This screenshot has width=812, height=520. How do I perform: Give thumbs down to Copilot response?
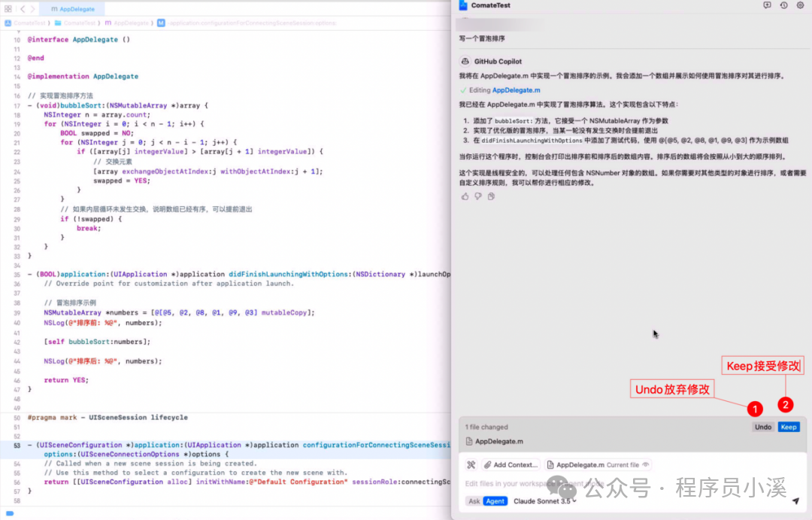[478, 196]
